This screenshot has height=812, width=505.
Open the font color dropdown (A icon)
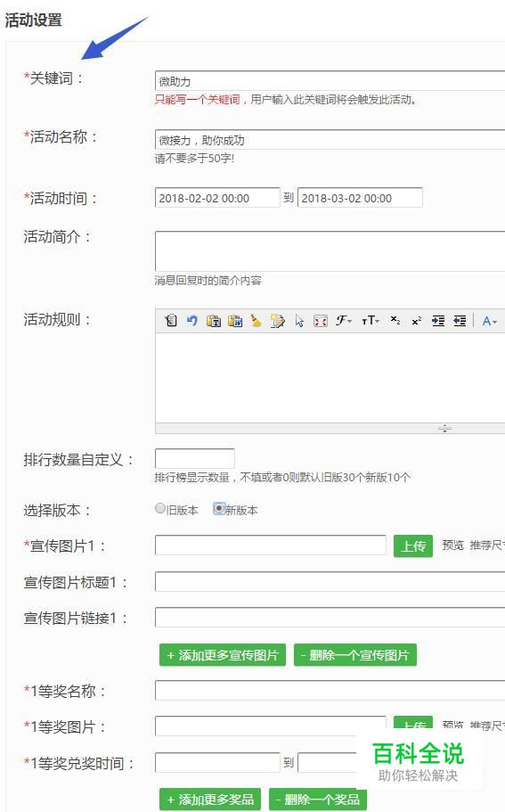(x=490, y=321)
